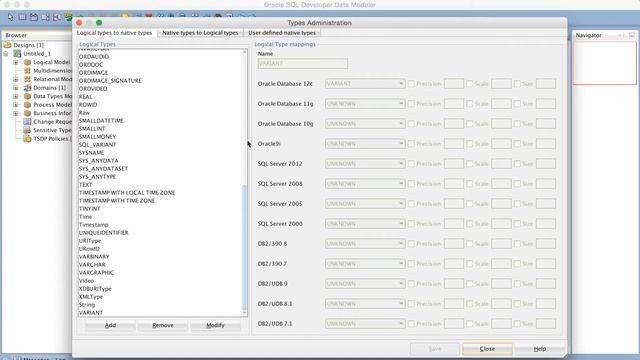The width and height of the screenshot is (640, 360).
Task: Toggle Scale checkbox for DB2/390 8
Action: tap(470, 244)
